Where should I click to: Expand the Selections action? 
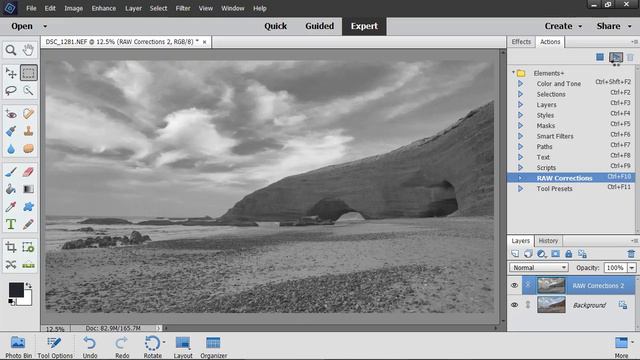point(520,94)
